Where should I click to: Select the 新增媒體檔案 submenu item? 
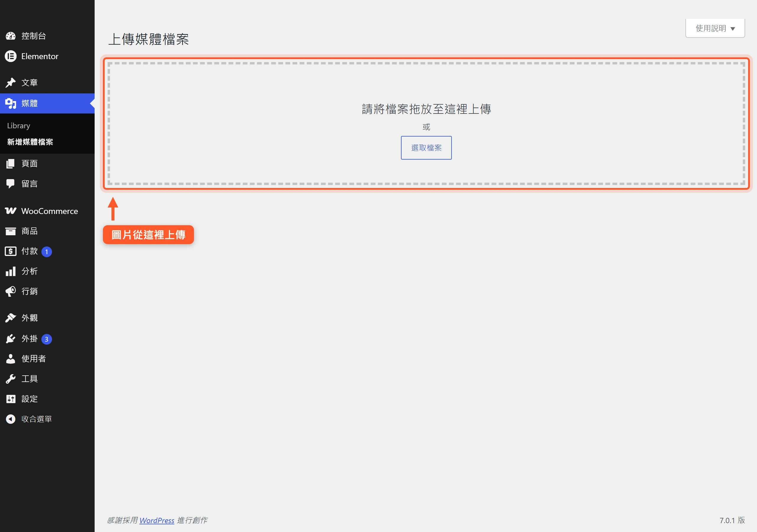click(30, 142)
